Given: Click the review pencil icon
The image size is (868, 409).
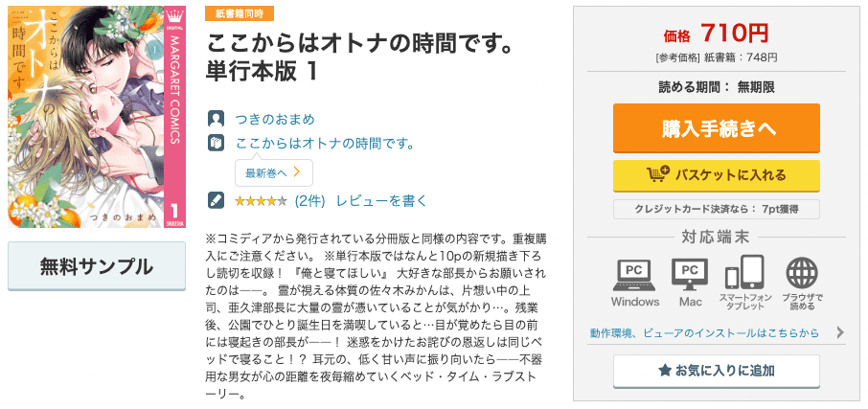Looking at the screenshot, I should pos(216,200).
